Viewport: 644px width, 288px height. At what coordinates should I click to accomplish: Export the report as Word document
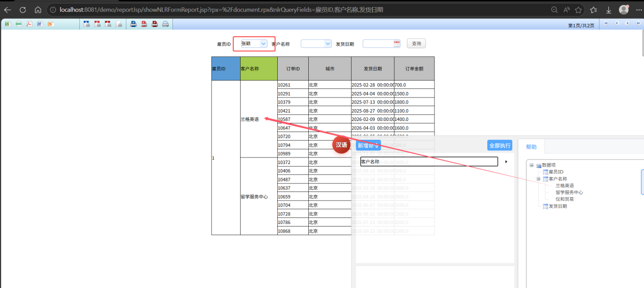[40, 24]
